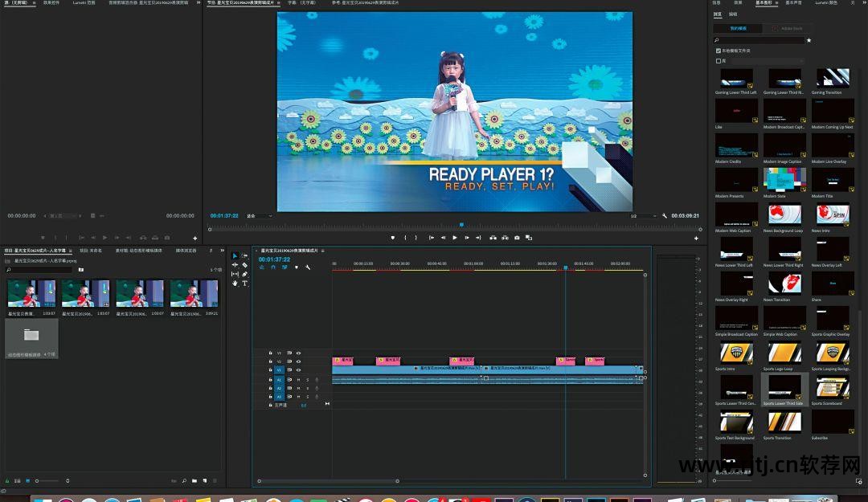Choose the Pen tool in the tools panel

click(x=244, y=274)
